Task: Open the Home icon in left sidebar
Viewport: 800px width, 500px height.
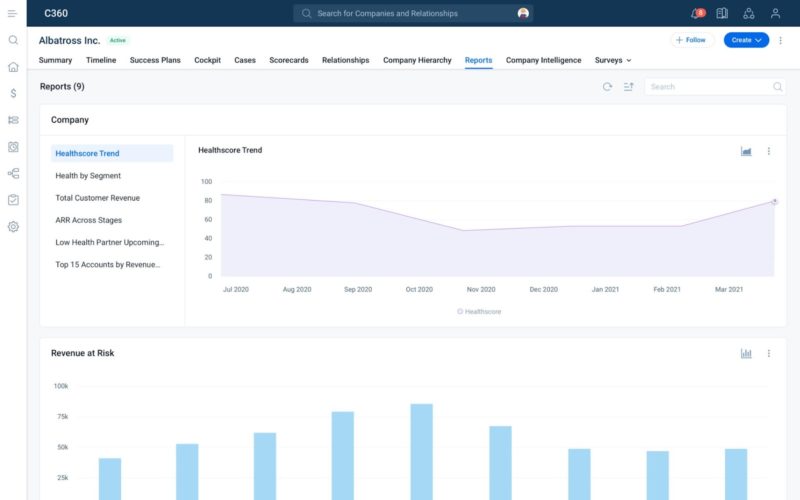Action: coord(13,67)
